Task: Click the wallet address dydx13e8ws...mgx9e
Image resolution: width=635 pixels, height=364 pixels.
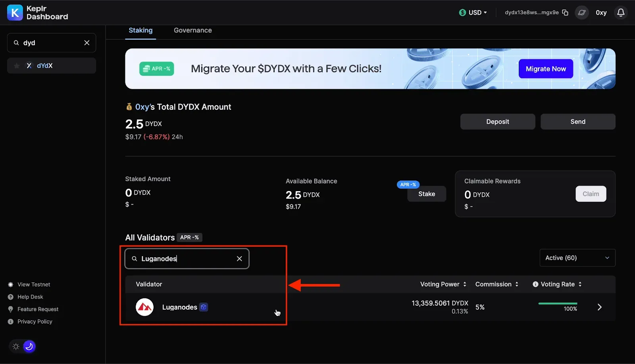Action: tap(531, 13)
